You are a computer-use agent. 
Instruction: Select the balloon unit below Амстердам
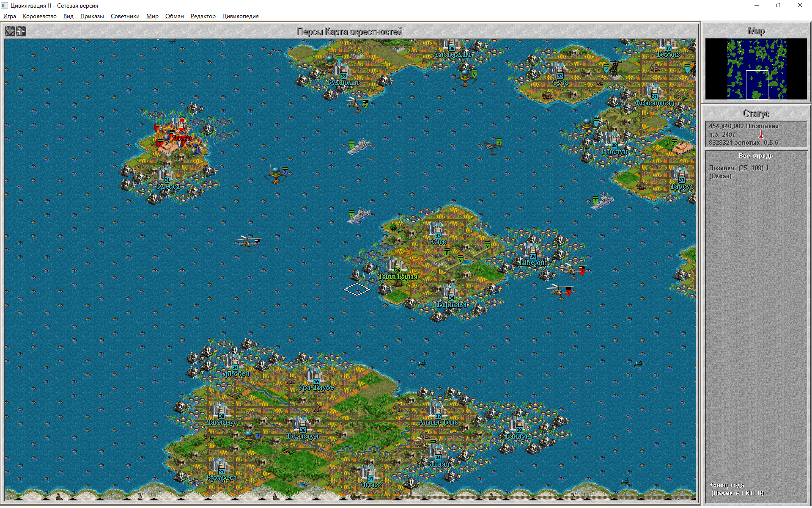[466, 77]
